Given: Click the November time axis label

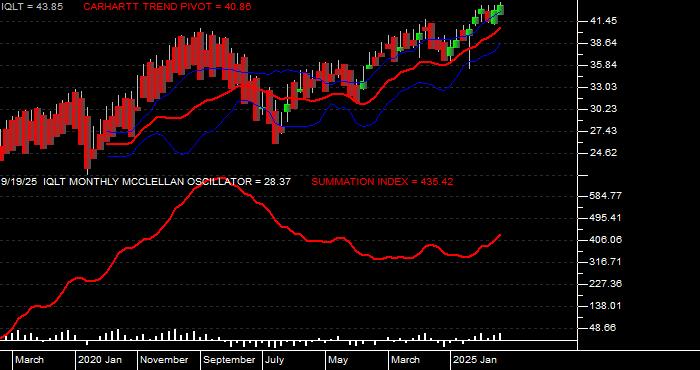Looking at the screenshot, I should pos(165,360).
